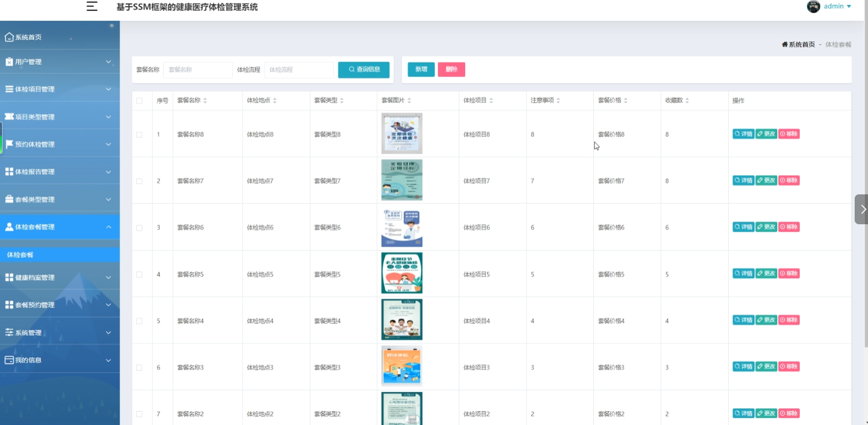Sort by 套餐图片 column sort icon

click(409, 100)
